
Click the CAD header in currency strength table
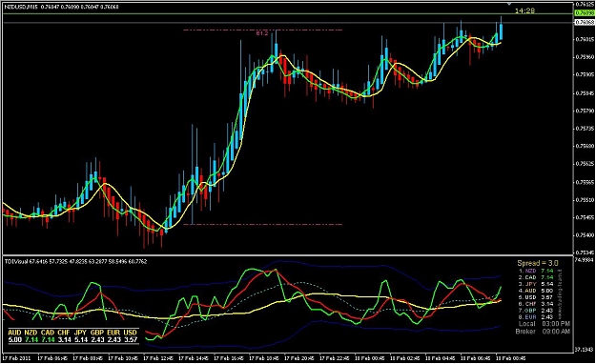(x=48, y=333)
